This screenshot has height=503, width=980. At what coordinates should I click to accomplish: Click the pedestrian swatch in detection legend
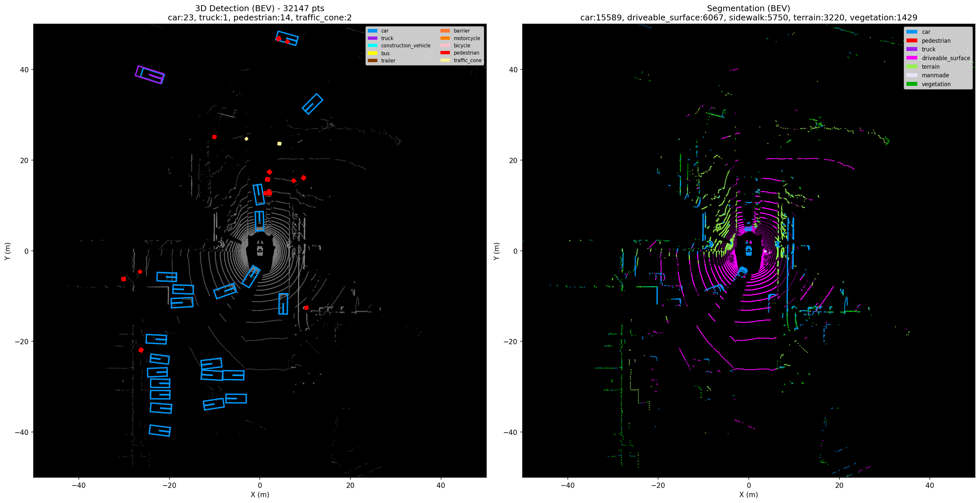(x=445, y=53)
